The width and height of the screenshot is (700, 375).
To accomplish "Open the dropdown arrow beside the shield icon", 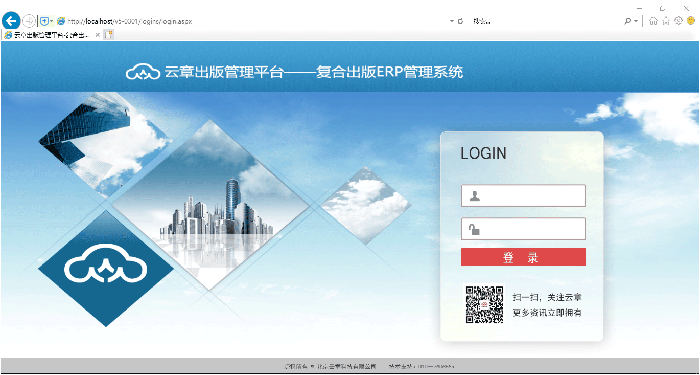I will [52, 21].
